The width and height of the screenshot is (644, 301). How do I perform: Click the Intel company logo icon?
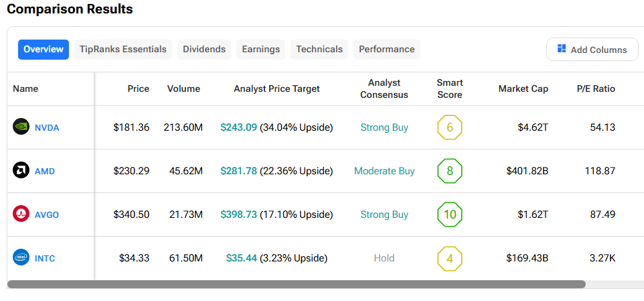pyautogui.click(x=21, y=257)
